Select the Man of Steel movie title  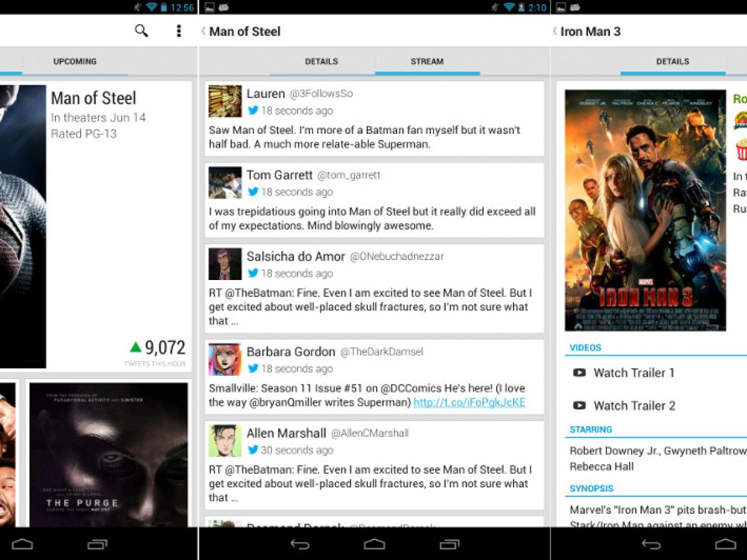coord(93,98)
